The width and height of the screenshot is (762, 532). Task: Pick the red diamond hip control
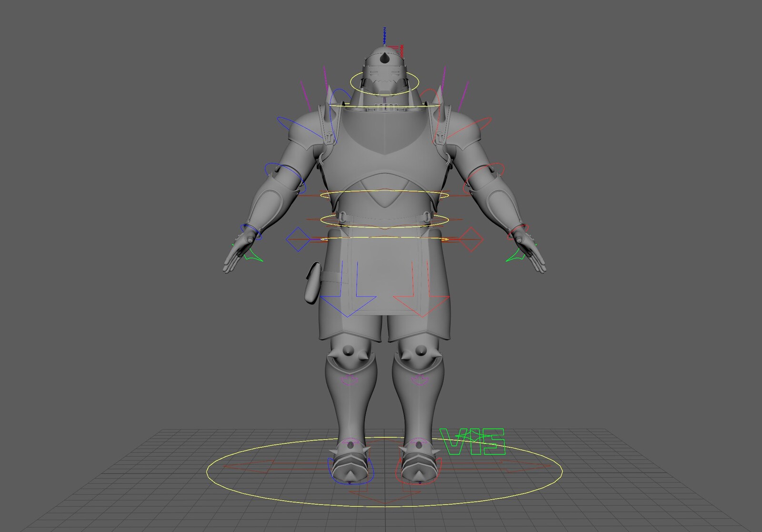471,239
